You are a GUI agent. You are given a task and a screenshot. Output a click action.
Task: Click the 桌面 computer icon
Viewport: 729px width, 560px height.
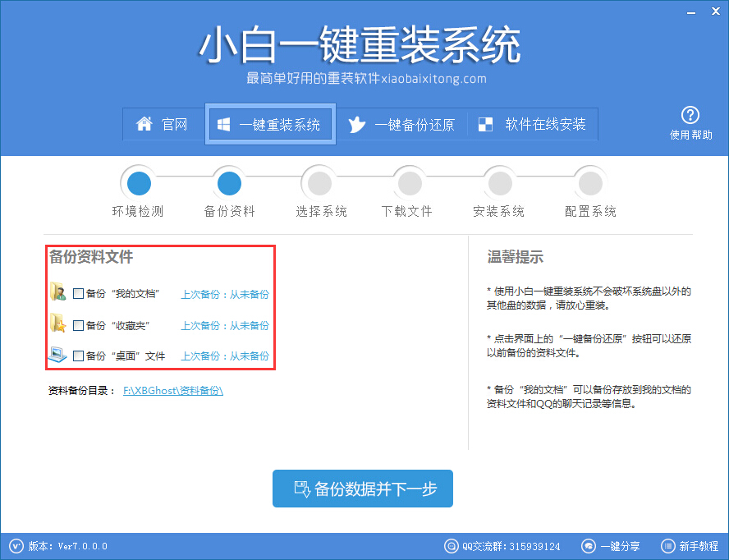[57, 356]
